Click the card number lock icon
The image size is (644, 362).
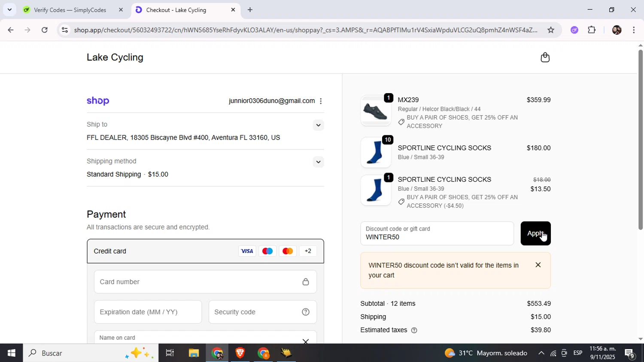(x=306, y=282)
